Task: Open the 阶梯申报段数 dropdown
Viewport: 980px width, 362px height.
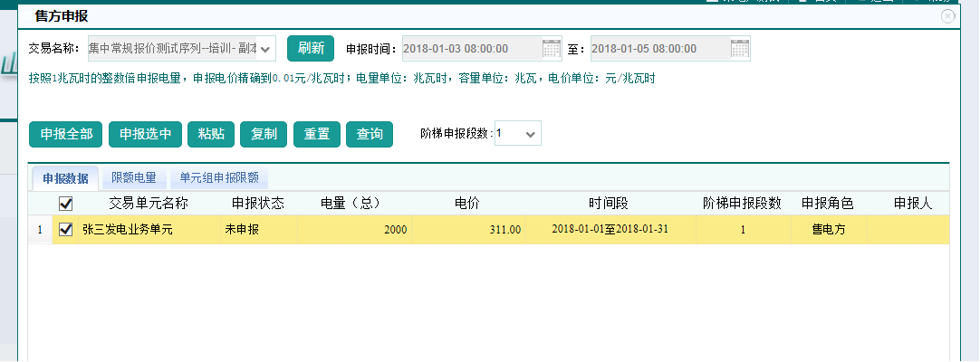Action: pyautogui.click(x=531, y=134)
